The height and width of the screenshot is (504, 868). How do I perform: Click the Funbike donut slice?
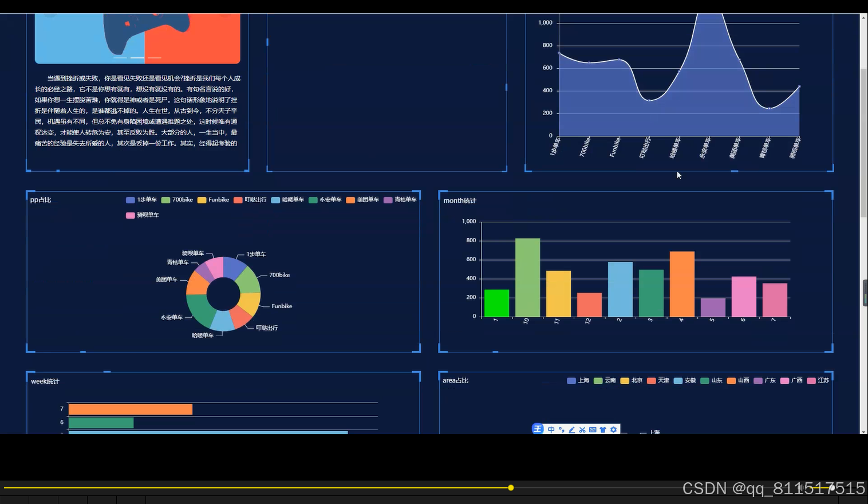click(x=250, y=303)
